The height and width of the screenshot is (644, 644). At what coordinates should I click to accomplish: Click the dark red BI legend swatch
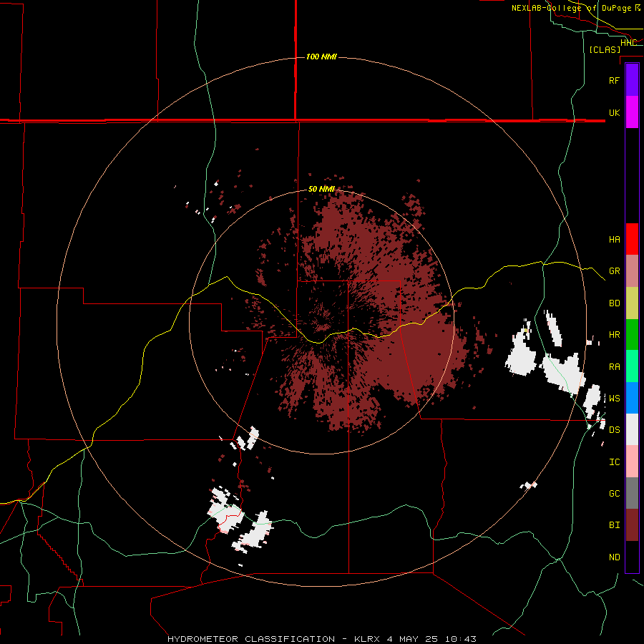(x=632, y=525)
